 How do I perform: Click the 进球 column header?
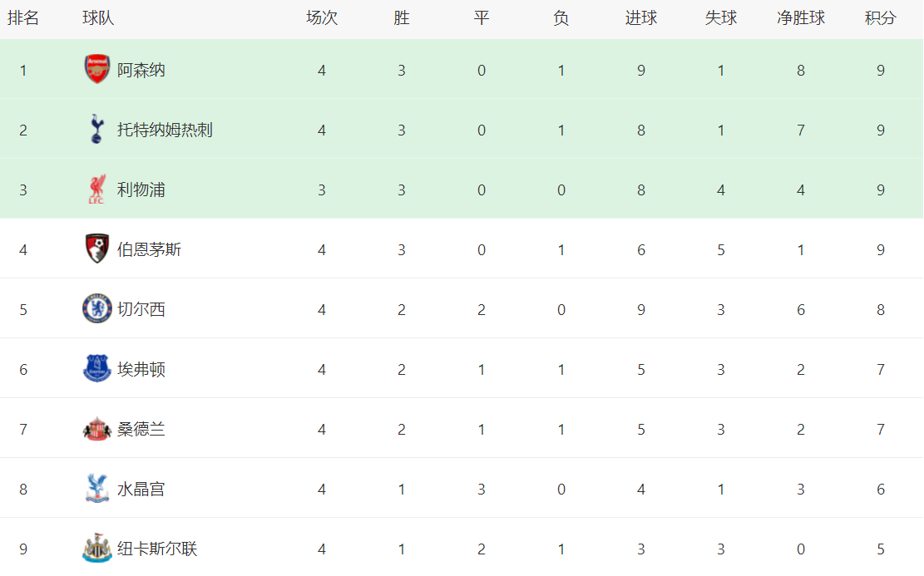pos(641,18)
